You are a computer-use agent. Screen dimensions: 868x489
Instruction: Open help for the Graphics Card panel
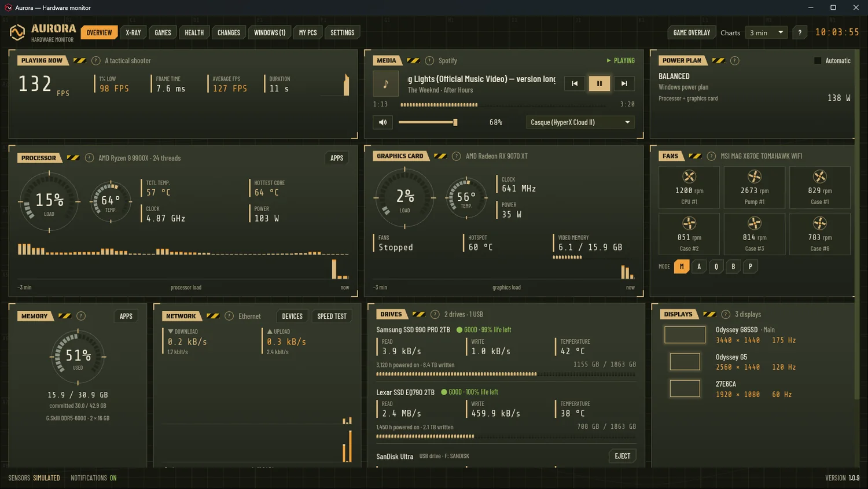point(456,156)
